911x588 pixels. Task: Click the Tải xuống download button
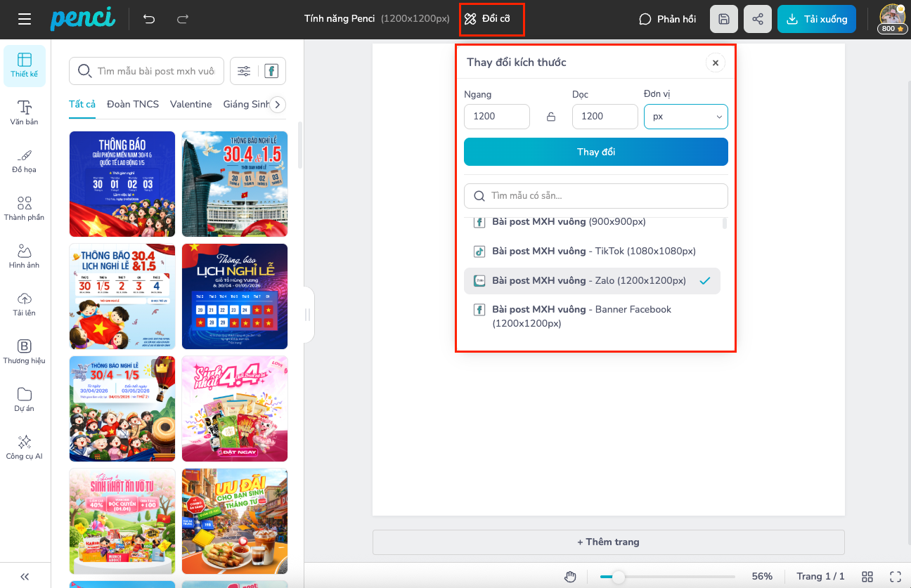(x=816, y=19)
